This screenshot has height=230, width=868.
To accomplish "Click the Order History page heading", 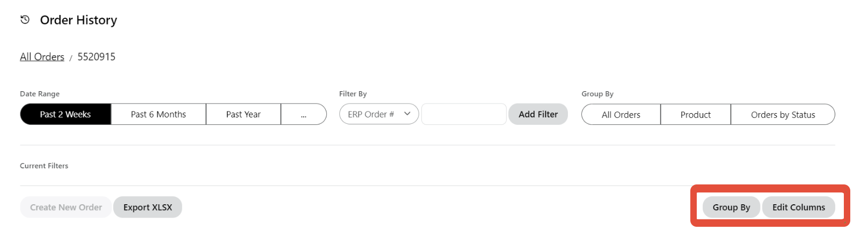I will pyautogui.click(x=78, y=20).
